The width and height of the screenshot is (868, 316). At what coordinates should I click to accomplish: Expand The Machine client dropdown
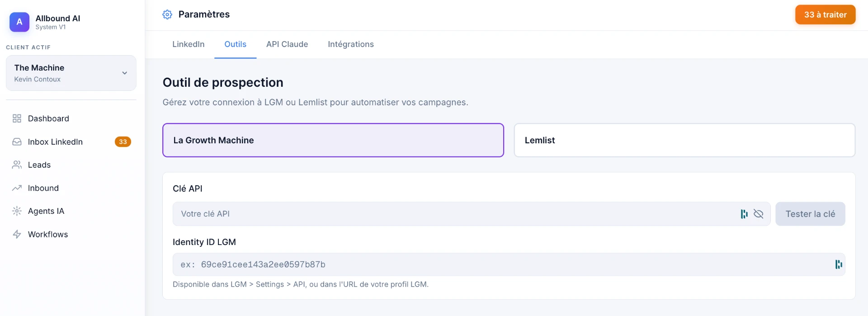coord(71,73)
